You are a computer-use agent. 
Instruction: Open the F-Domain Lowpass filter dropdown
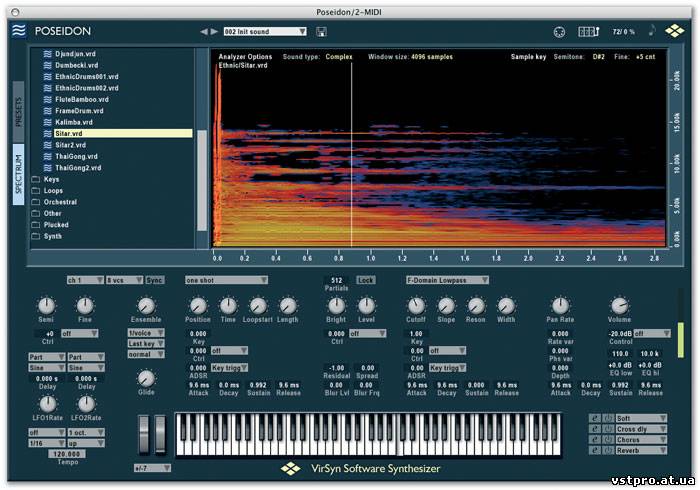point(447,280)
